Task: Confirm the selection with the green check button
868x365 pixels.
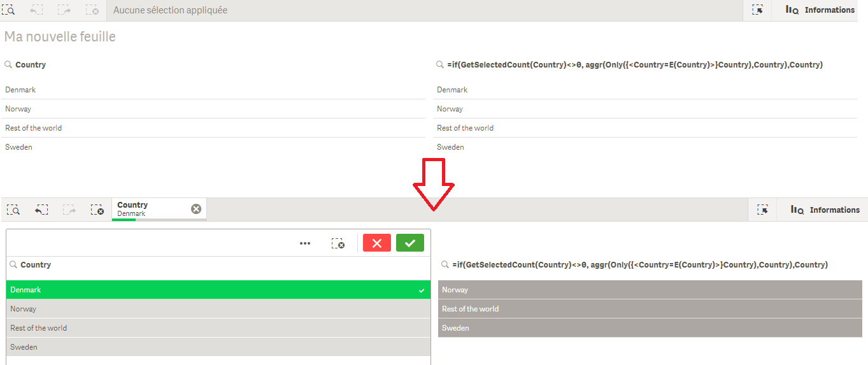Action: (x=410, y=243)
